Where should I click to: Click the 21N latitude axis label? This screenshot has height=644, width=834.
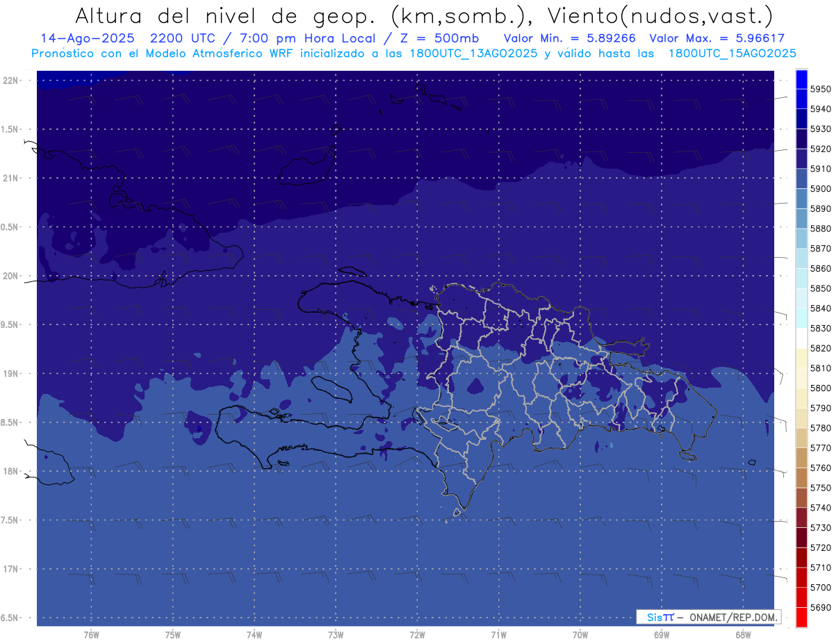[x=10, y=178]
